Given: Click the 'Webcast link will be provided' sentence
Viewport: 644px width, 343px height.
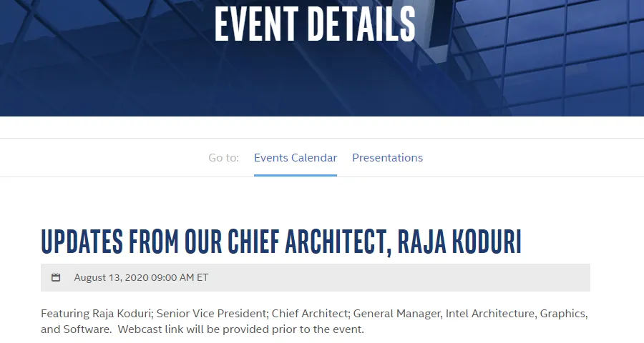Looking at the screenshot, I should pos(240,329).
